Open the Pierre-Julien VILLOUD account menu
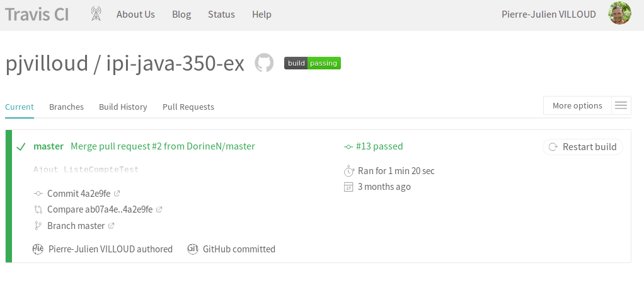Viewport: 644px width, 282px height. coord(549,15)
